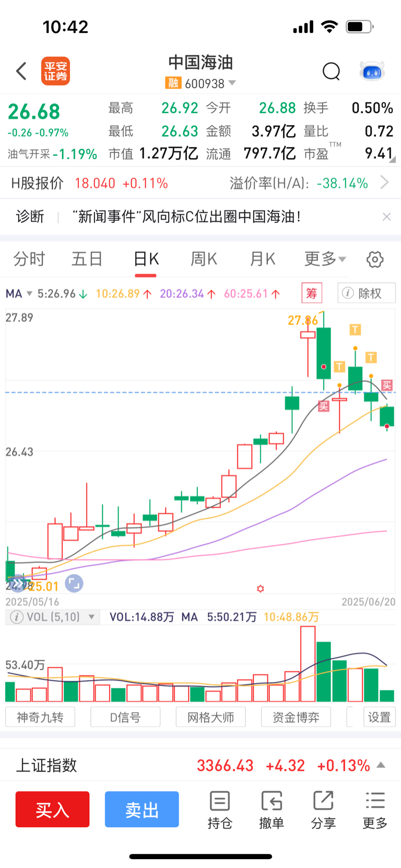Tap the blue 卖出 button

142,809
